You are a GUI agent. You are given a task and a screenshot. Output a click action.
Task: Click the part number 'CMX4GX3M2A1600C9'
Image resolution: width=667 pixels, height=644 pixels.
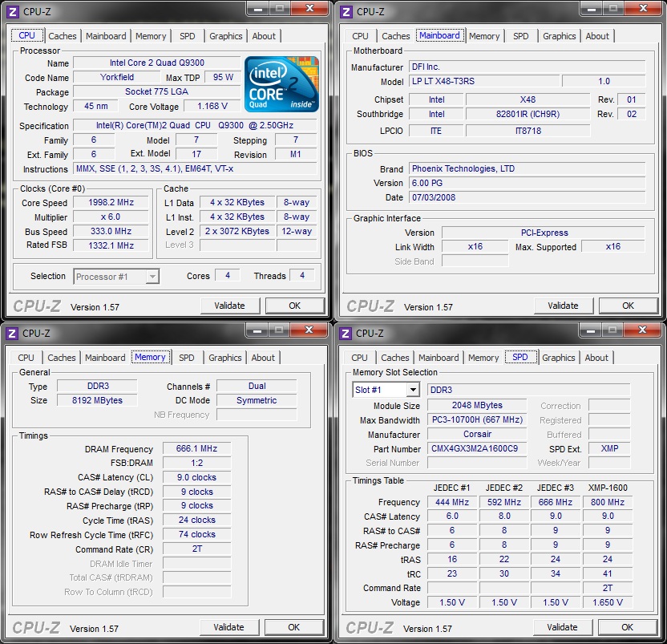point(477,448)
